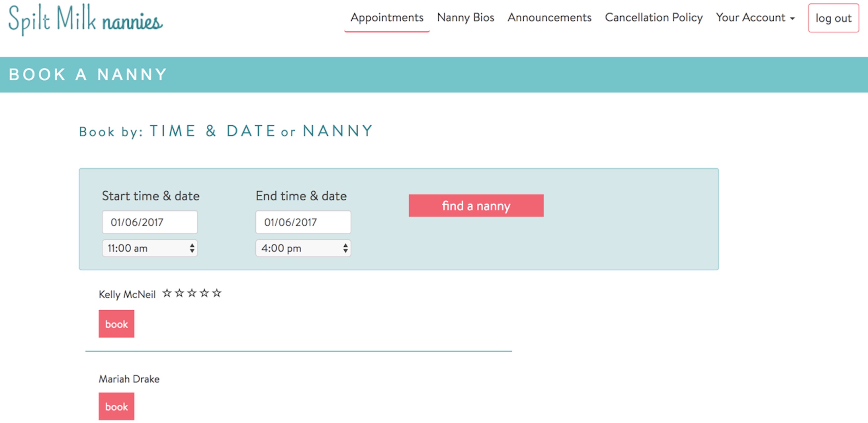Click the Start time & date label
Screen dimensions: 868x423
(151, 196)
